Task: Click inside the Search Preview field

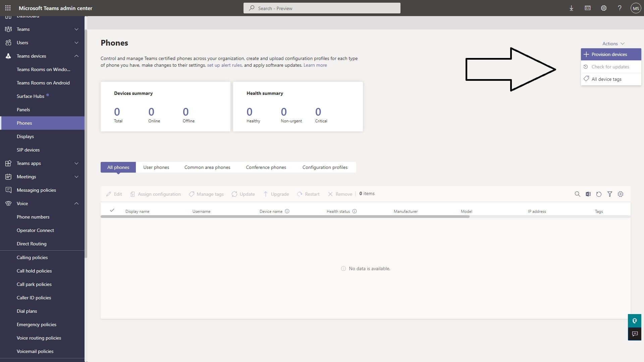Action: pos(322,8)
